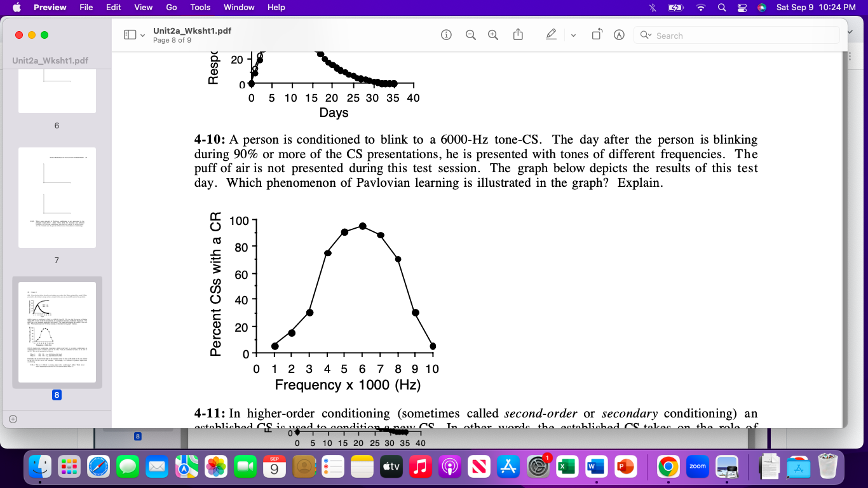Open Spotlight search from the menu bar

721,8
